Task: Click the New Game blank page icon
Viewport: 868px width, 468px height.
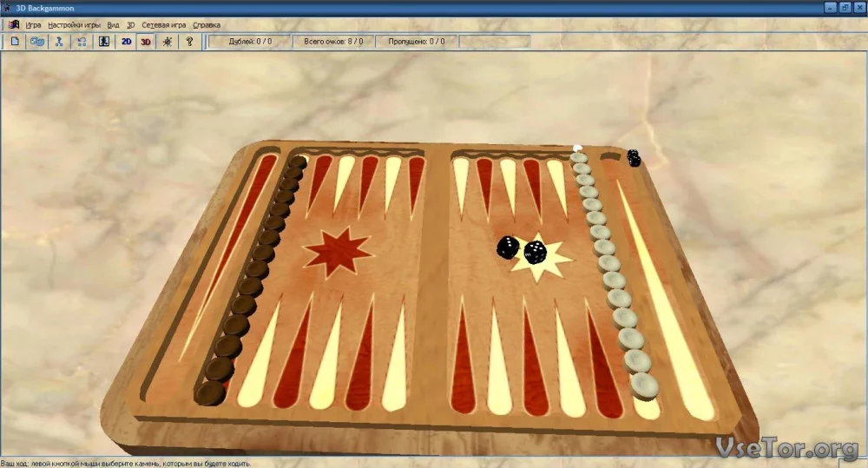Action: [15, 41]
